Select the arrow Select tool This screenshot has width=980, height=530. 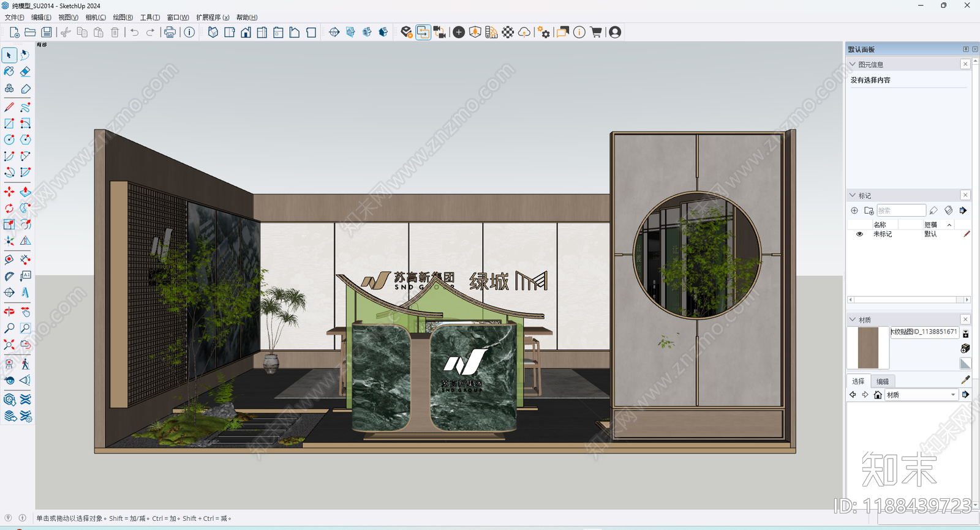click(9, 55)
